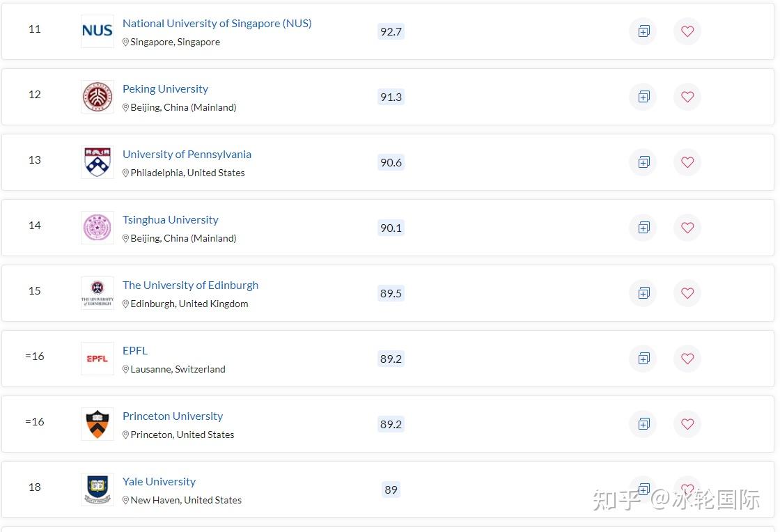
Task: Click the 89.5 score badge for Edinburgh
Action: (x=391, y=293)
